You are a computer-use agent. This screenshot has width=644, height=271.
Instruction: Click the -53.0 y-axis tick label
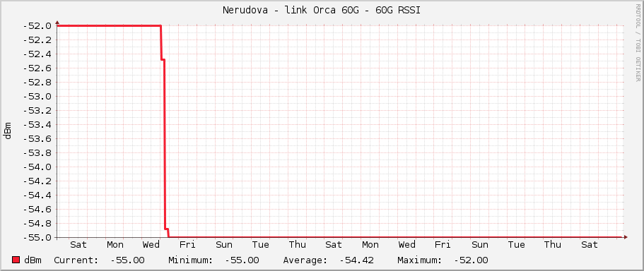37,97
